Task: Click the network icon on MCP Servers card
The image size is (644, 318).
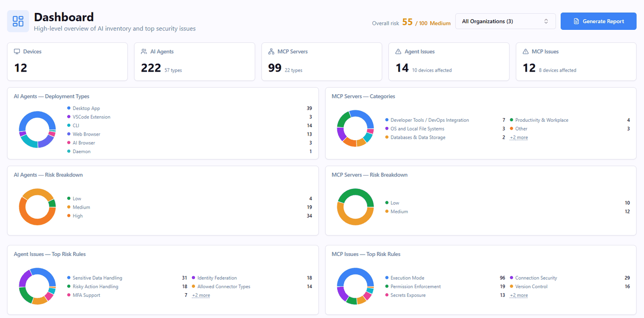Action: pyautogui.click(x=271, y=51)
